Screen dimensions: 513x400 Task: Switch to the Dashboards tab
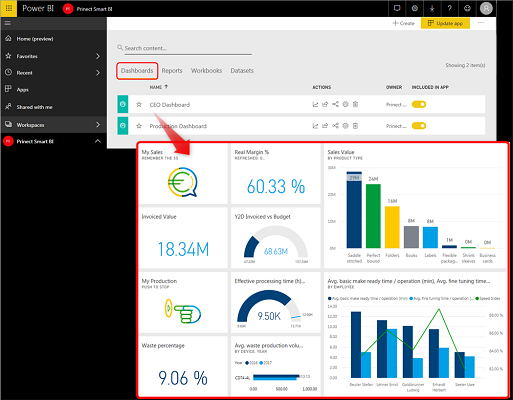coord(137,71)
